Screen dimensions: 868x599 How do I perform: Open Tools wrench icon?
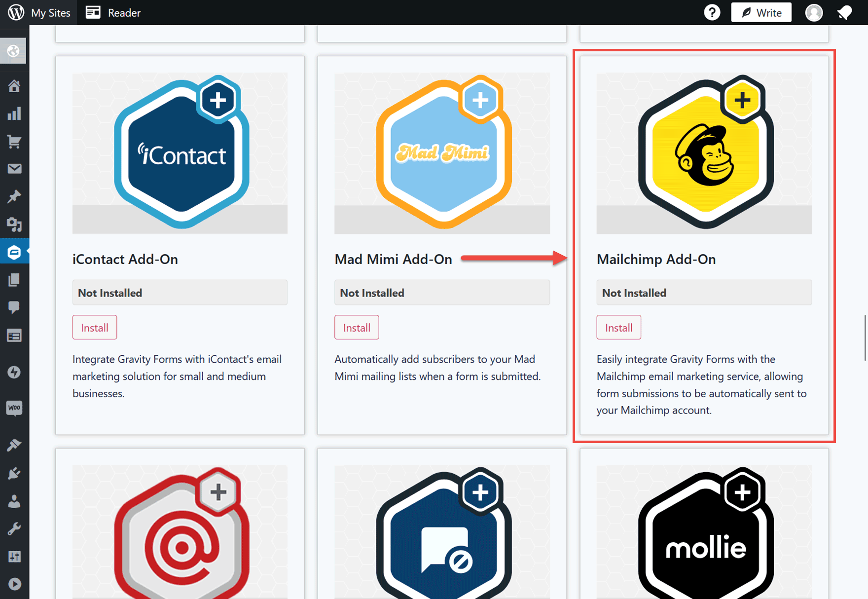click(x=14, y=529)
